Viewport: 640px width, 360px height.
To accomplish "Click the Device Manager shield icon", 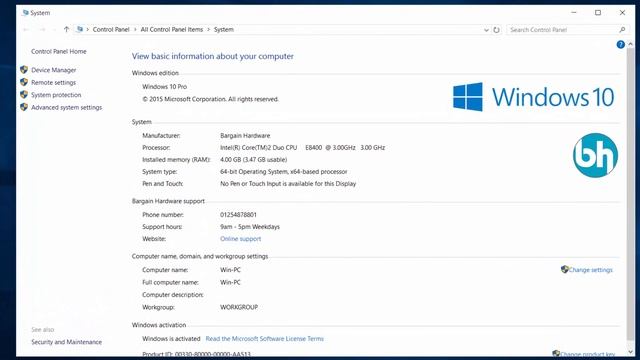I will tap(24, 70).
